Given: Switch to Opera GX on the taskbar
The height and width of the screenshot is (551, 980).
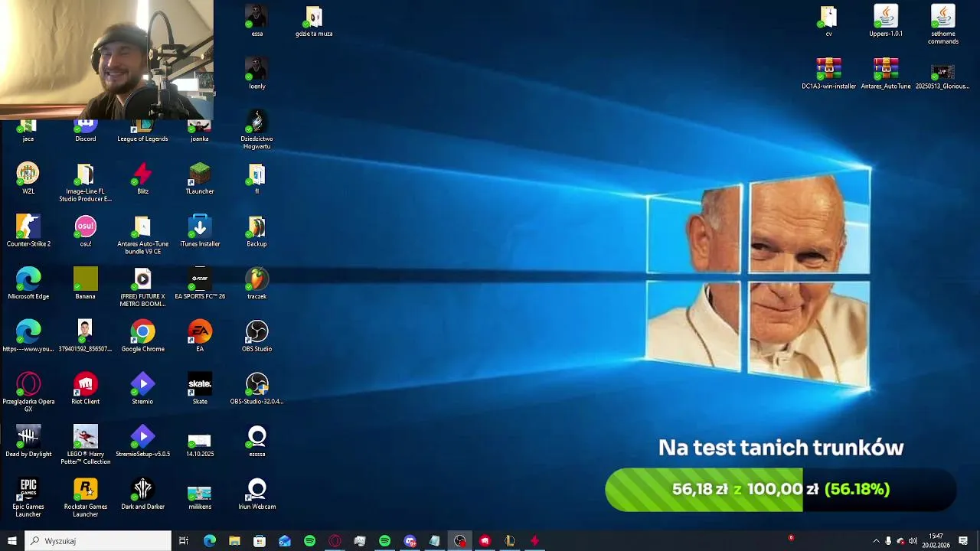Looking at the screenshot, I should (335, 541).
